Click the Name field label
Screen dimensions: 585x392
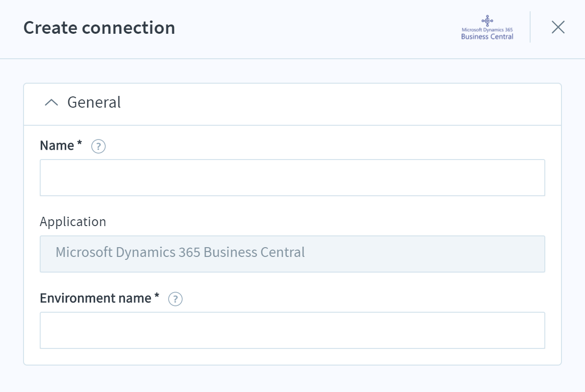point(61,145)
